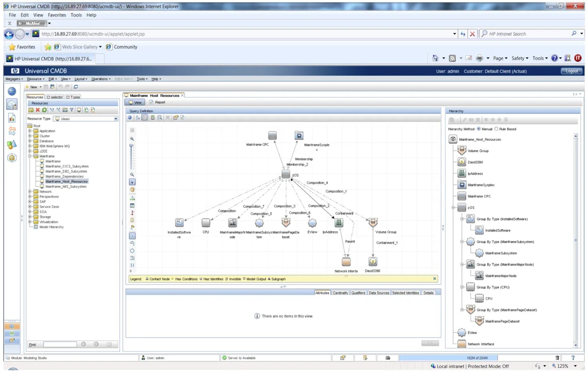This screenshot has width=588, height=373.
Task: Close the legend bar
Action: click(x=434, y=279)
